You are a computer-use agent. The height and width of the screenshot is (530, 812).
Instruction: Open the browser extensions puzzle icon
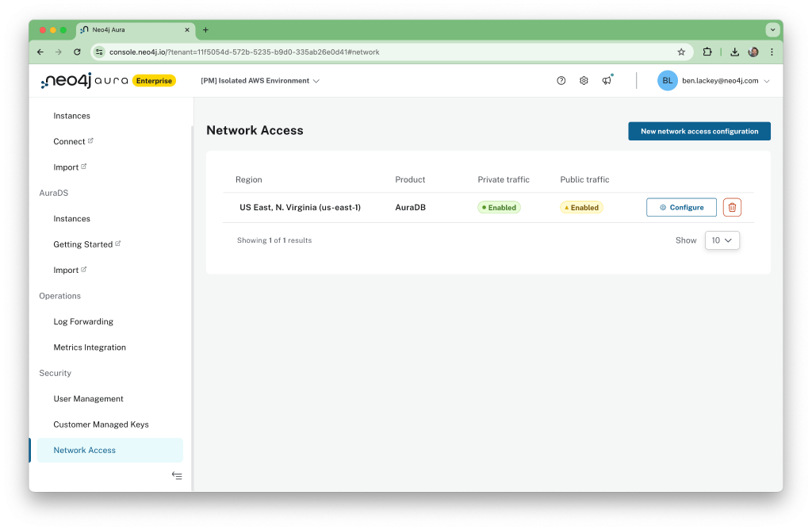(707, 51)
